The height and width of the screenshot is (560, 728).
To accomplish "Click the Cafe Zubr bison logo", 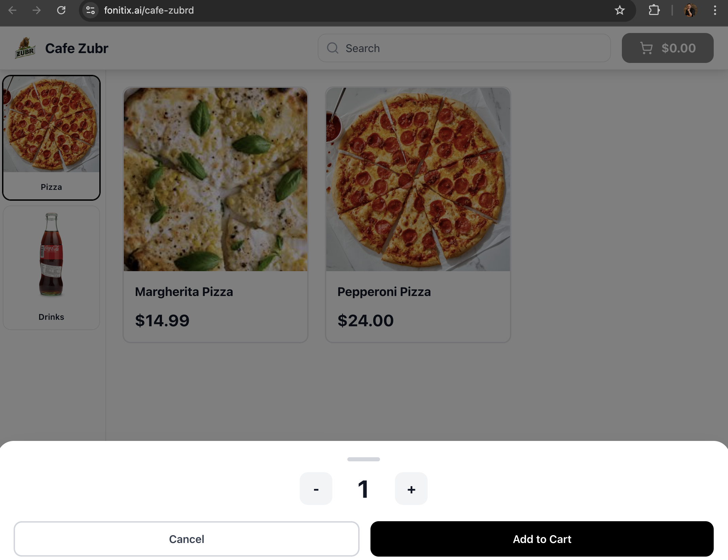I will (25, 48).
